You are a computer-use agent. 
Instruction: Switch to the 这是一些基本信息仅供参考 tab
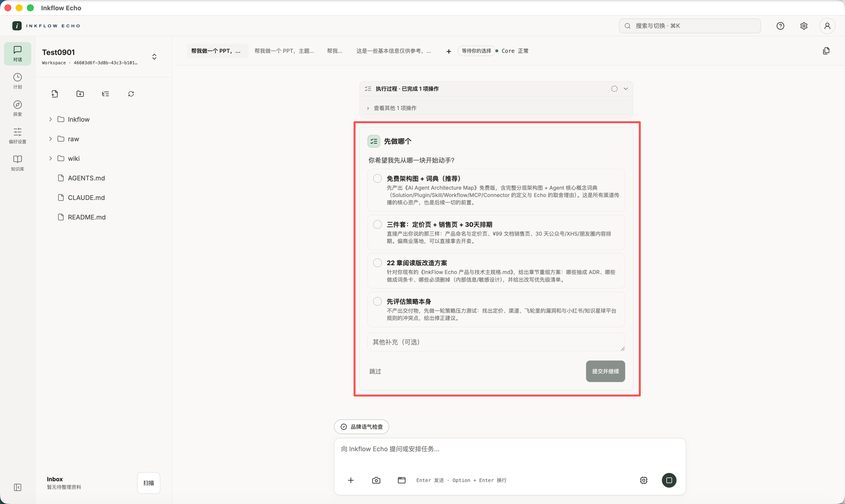pos(394,51)
